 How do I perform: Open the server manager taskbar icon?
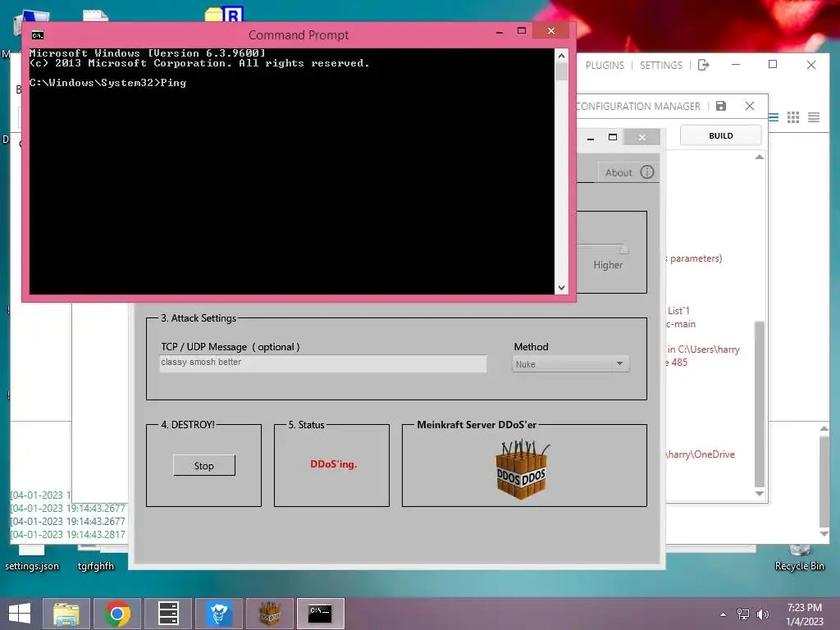[168, 614]
